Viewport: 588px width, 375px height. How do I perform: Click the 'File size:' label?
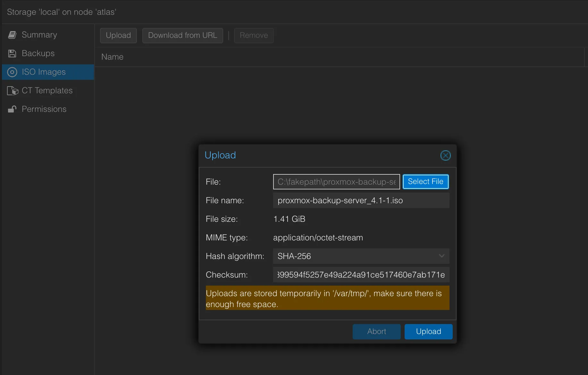coord(222,219)
